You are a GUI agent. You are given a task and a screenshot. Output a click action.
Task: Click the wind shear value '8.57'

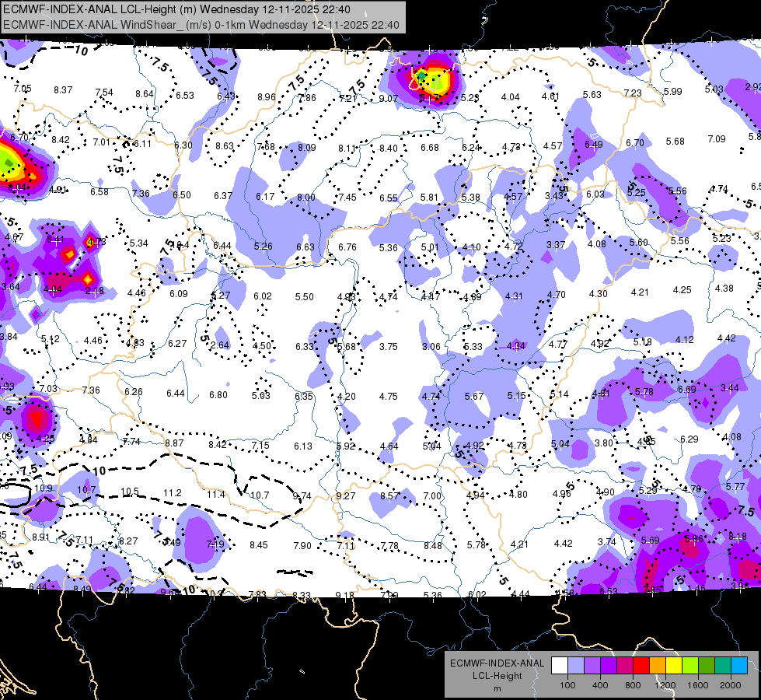click(389, 496)
